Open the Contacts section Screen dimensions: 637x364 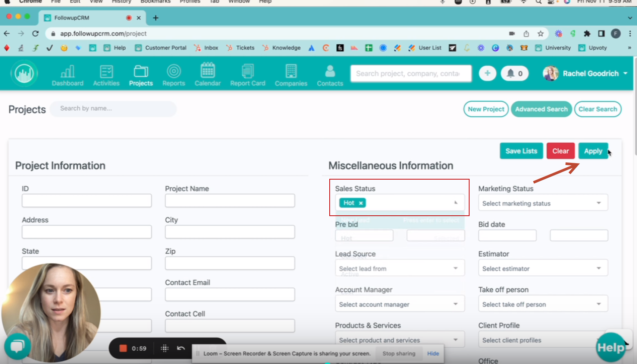pyautogui.click(x=330, y=75)
